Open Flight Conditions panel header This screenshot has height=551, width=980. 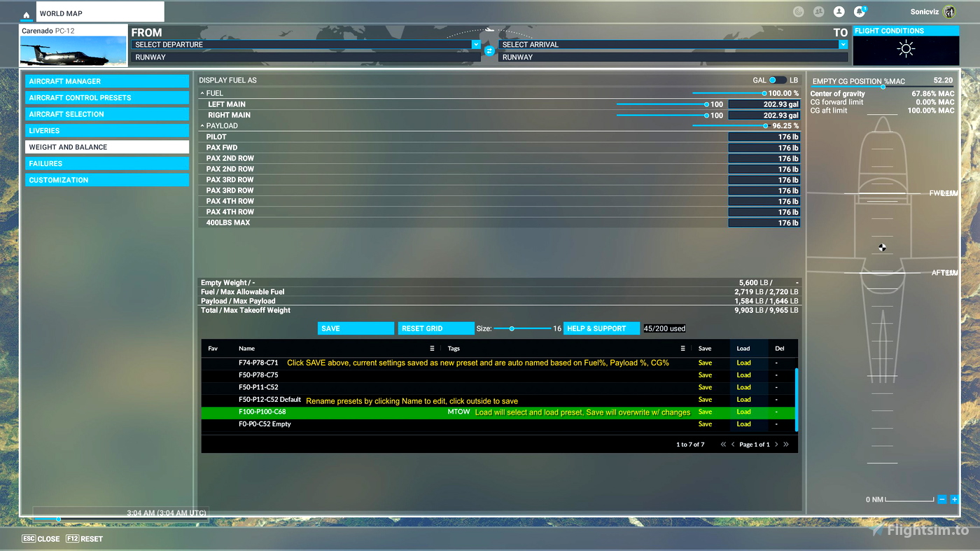tap(906, 31)
